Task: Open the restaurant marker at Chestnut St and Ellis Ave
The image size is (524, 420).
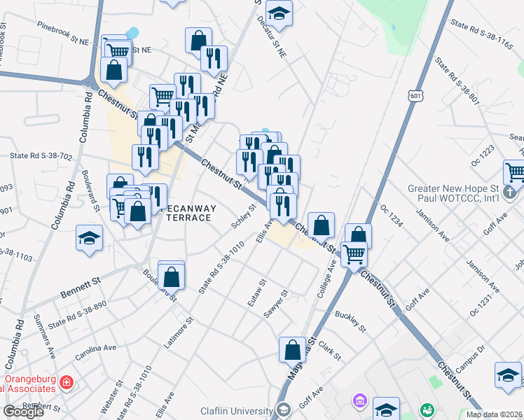Action: click(x=283, y=206)
